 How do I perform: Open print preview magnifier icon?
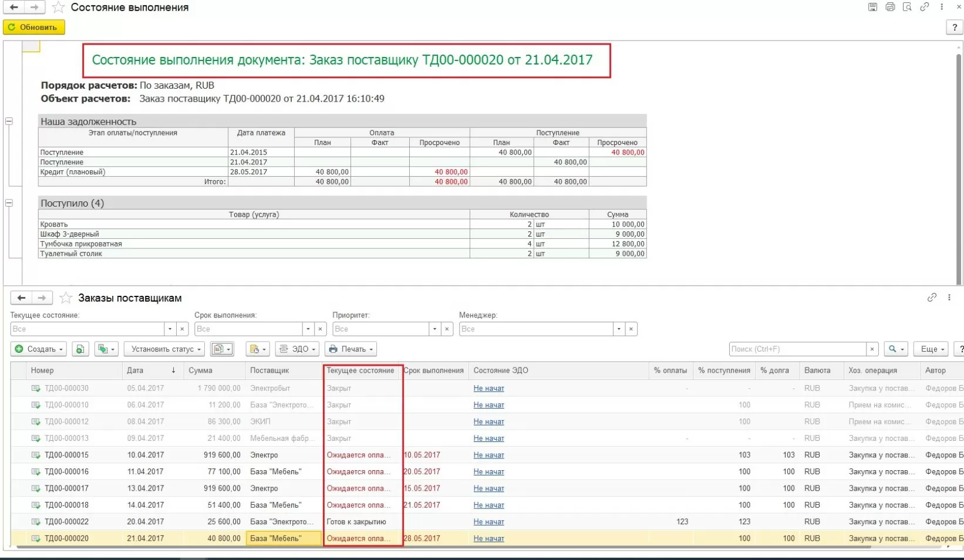click(x=907, y=7)
